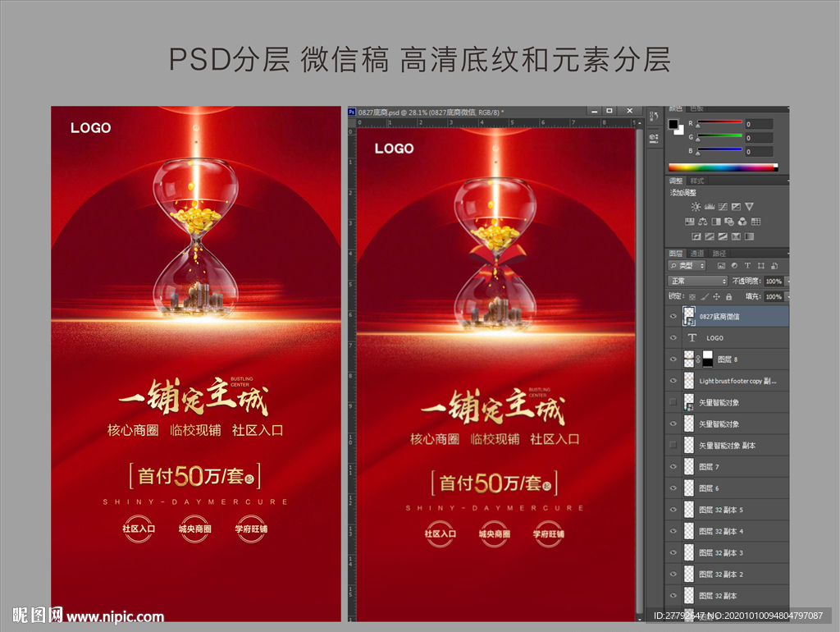Select the 图层 tab
The image size is (840, 632).
676,254
